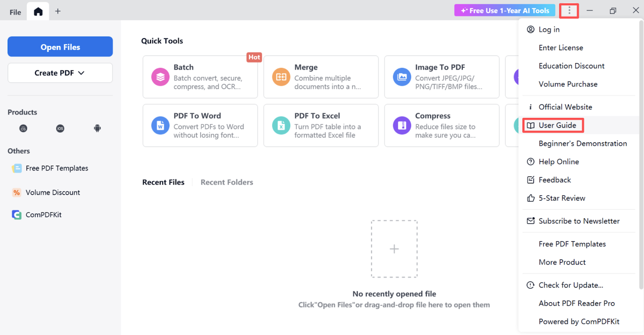Viewport: 644px width, 335px height.
Task: Open the File menu
Action: coord(15,12)
